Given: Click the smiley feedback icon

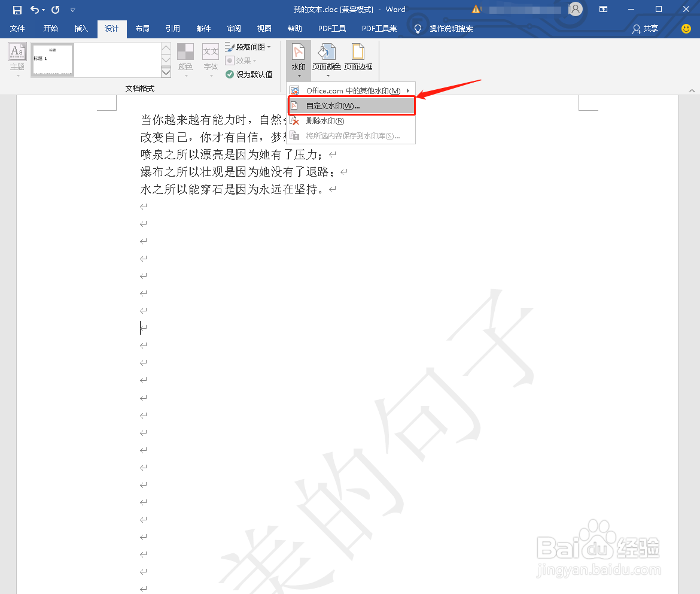Looking at the screenshot, I should click(x=686, y=29).
